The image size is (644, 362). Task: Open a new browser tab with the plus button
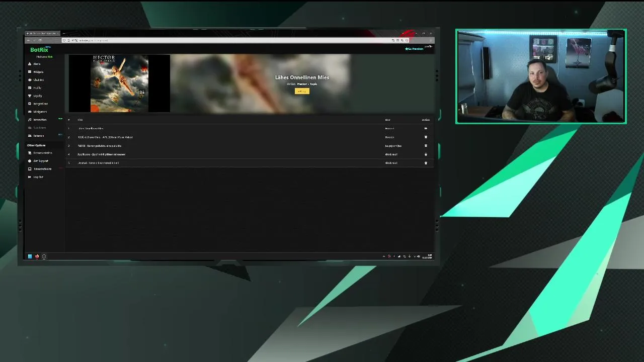tap(64, 34)
